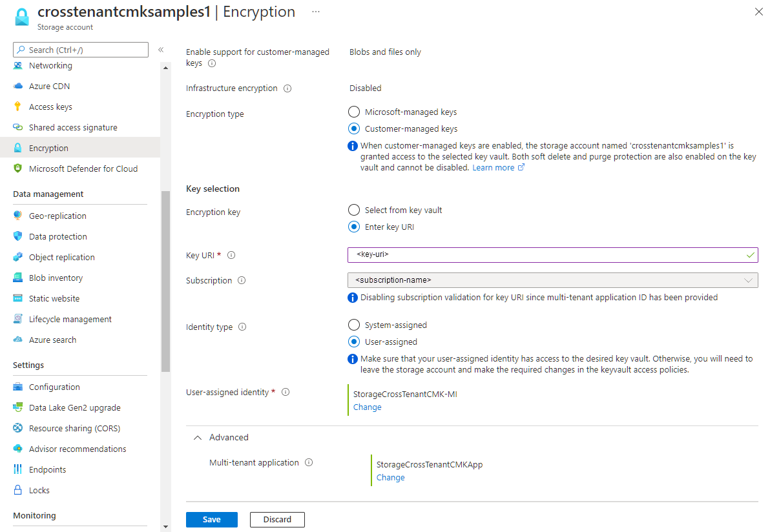Collapse the sidebar menu with the chevron
This screenshot has height=532, width=770.
(x=161, y=50)
